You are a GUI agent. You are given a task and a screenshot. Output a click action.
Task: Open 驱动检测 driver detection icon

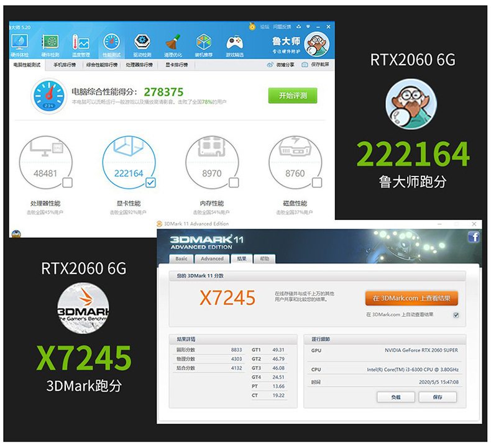[x=142, y=46]
